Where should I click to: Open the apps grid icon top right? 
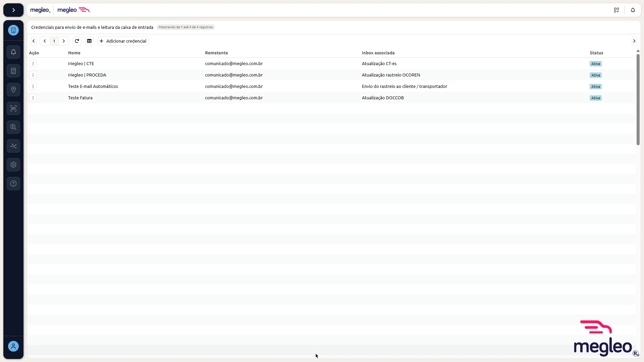pos(616,10)
